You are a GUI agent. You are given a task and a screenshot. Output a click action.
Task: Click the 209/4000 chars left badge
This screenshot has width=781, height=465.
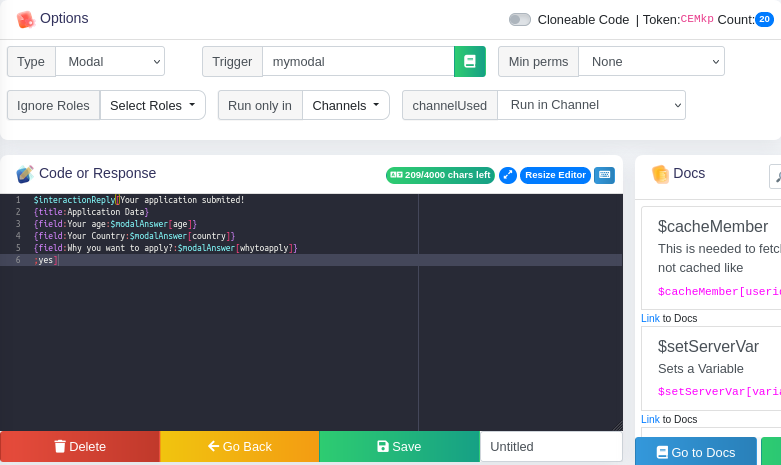[x=440, y=175]
